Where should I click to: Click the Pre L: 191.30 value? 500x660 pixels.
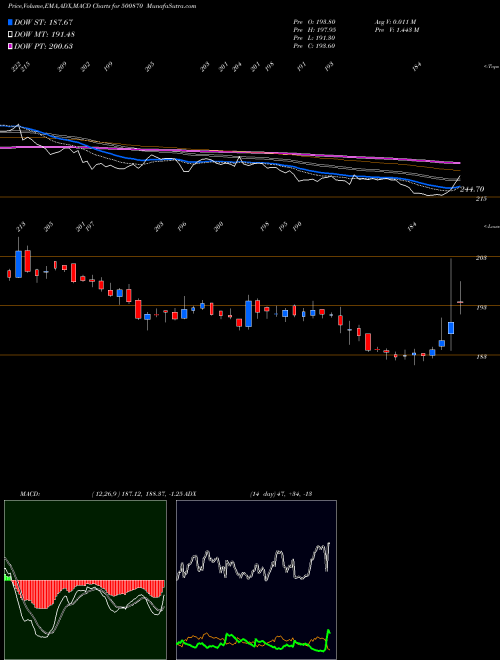(x=314, y=38)
